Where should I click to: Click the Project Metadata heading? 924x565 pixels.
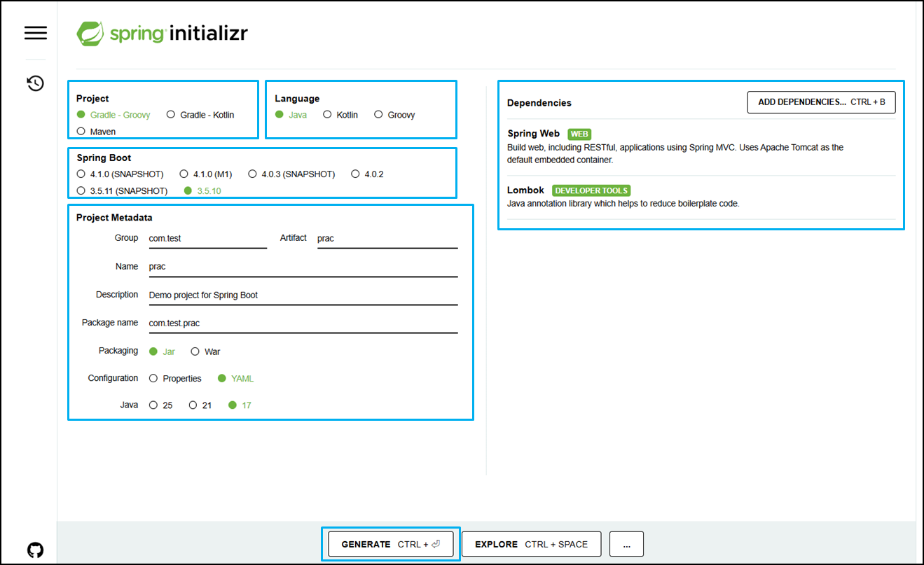[x=114, y=218]
